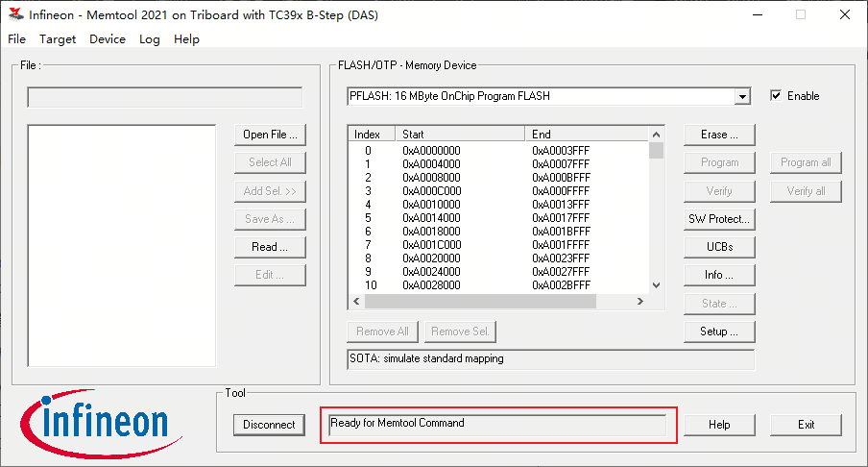
Task: Click the horizontal scrollbar thumb in sector list
Action: coord(480,302)
